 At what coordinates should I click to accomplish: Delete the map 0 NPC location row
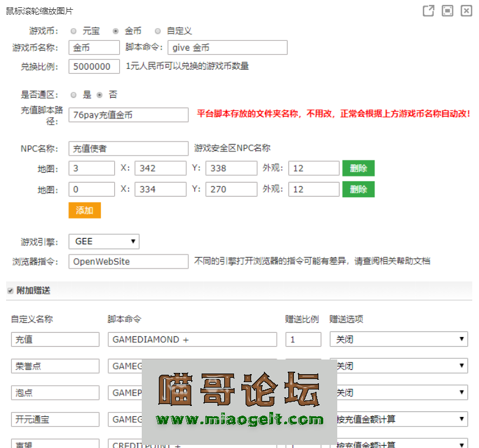point(358,189)
